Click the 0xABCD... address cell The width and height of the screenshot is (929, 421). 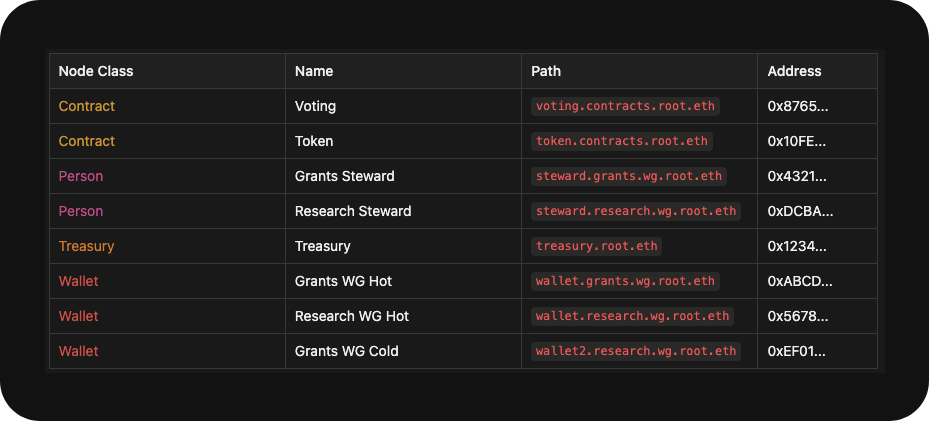coord(799,281)
